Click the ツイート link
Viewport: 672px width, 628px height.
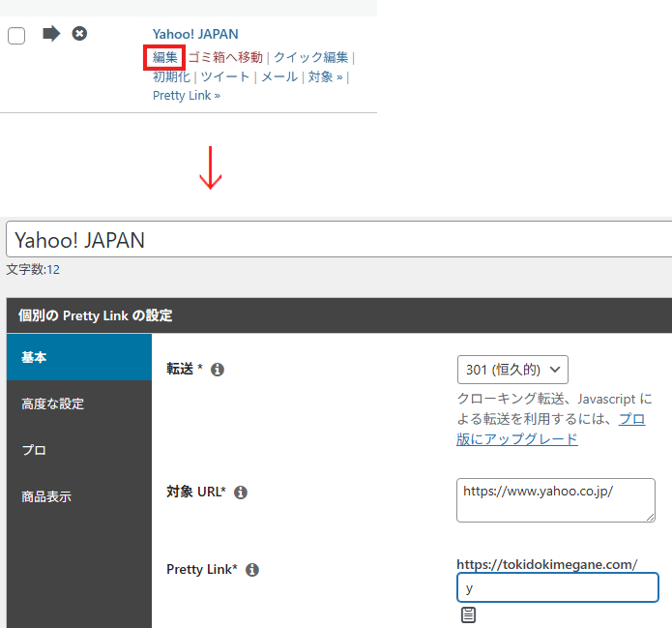click(224, 76)
